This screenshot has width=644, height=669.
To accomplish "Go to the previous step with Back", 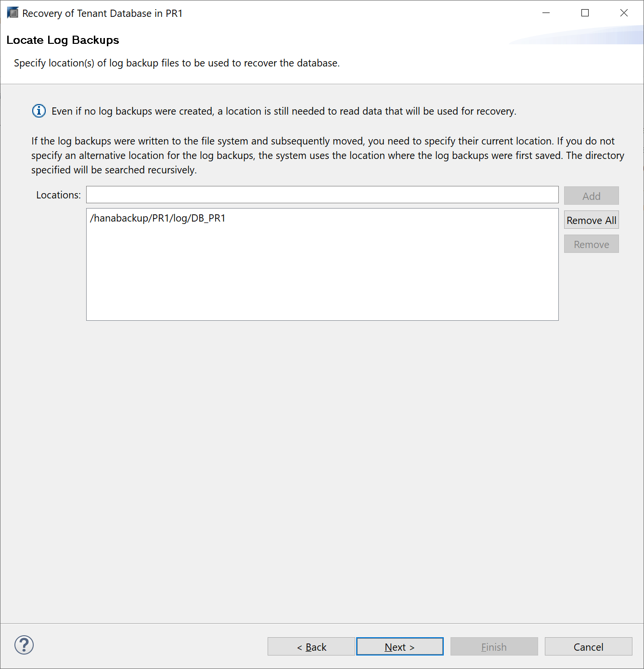I will [311, 647].
